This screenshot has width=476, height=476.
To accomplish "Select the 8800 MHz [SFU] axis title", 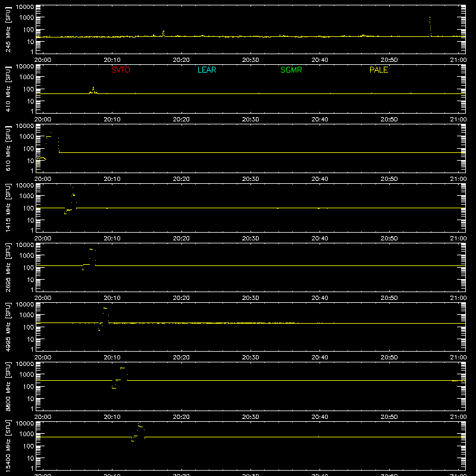I will click(x=8, y=387).
